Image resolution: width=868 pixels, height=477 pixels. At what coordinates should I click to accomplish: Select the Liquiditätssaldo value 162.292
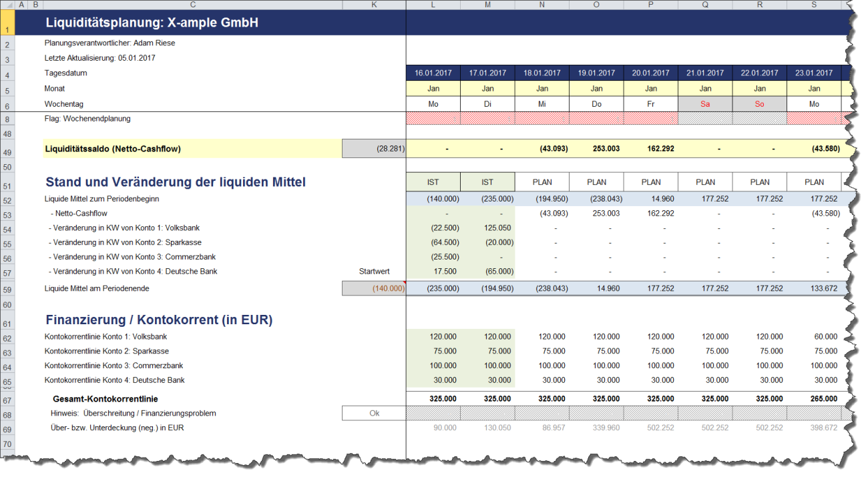(650, 149)
